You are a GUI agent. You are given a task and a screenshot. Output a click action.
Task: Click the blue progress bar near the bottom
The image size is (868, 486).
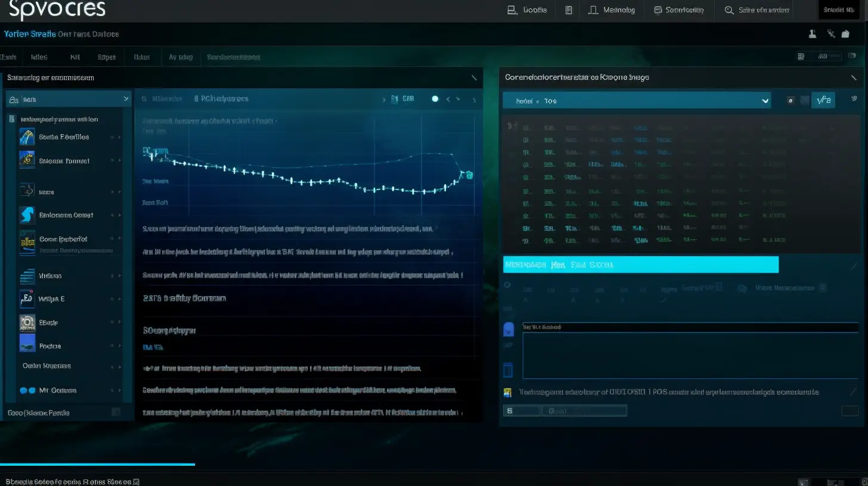click(x=97, y=464)
